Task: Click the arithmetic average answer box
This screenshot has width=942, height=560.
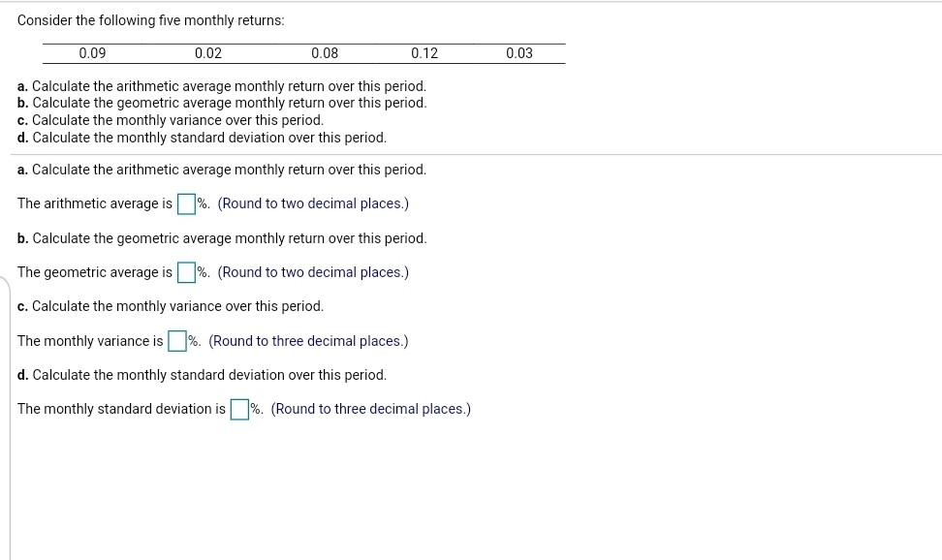Action: (x=187, y=204)
